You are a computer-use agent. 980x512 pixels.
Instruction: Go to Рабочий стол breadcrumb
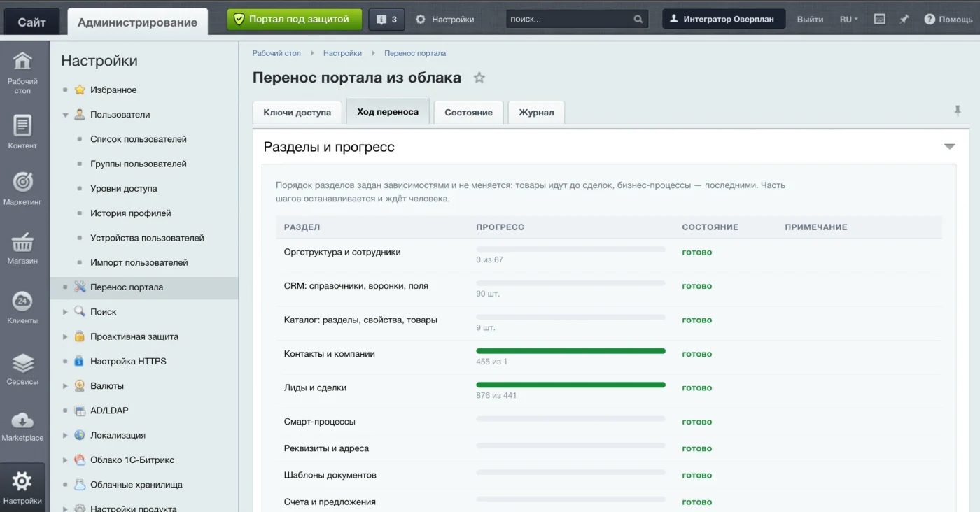[x=276, y=53]
